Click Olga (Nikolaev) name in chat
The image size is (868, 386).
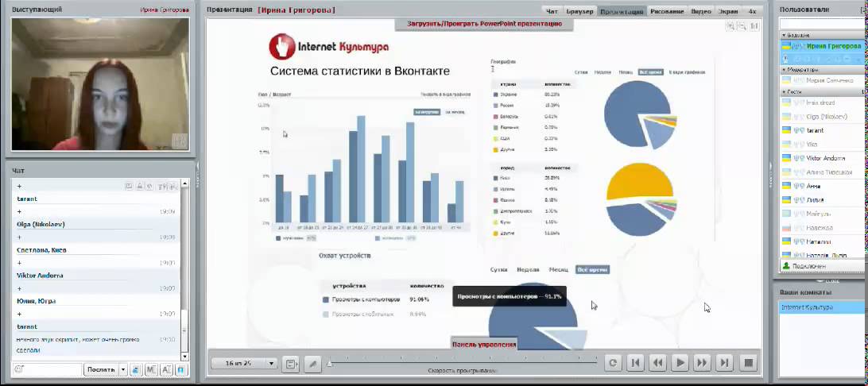[41, 225]
